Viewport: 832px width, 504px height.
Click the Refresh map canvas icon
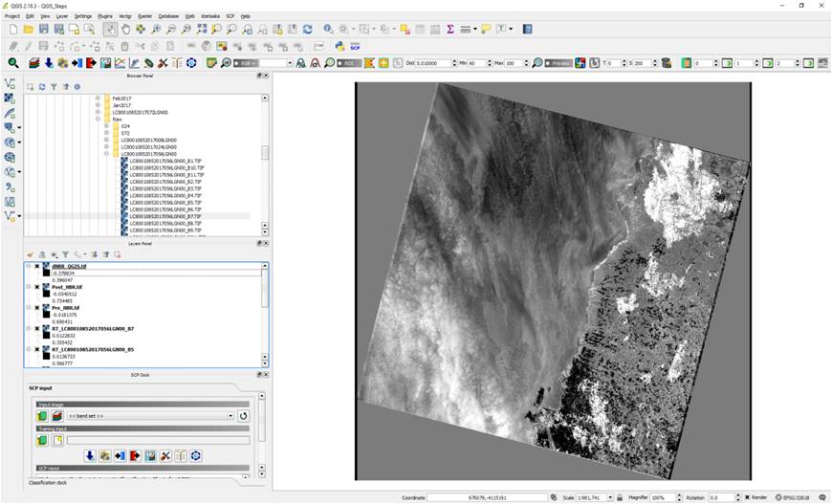(307, 30)
